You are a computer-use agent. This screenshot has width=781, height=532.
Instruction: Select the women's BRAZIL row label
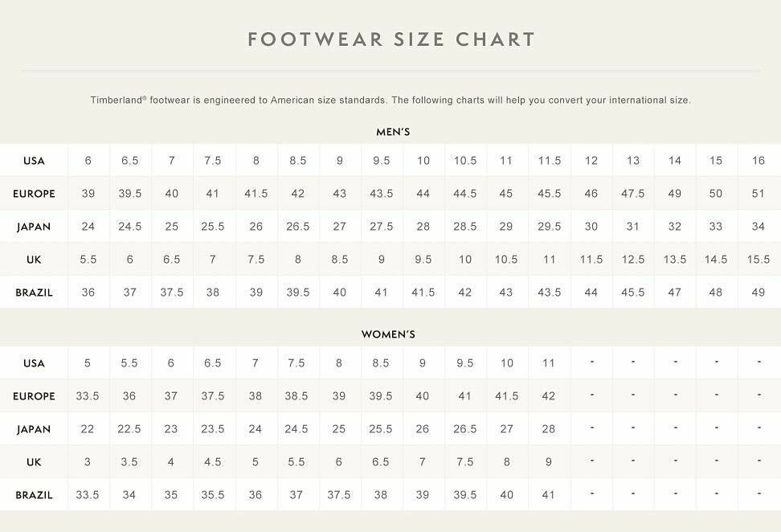click(x=34, y=495)
